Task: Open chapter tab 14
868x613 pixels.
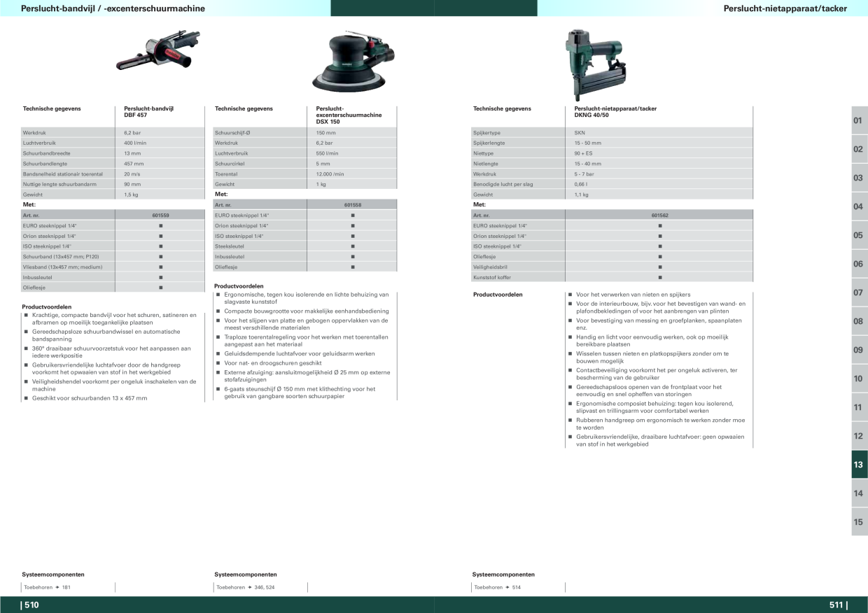Action: point(859,493)
